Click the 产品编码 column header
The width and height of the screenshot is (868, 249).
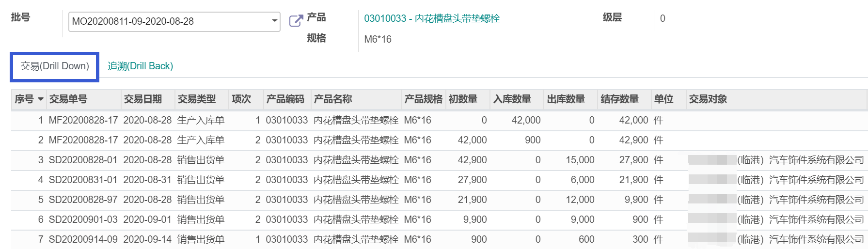click(285, 99)
